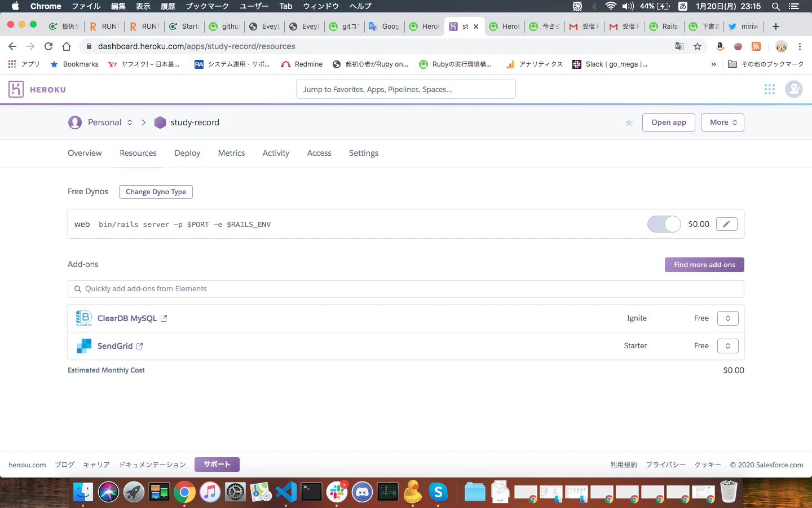Switch to the Deploy tab
Screen dimensions: 812x508
click(187, 153)
